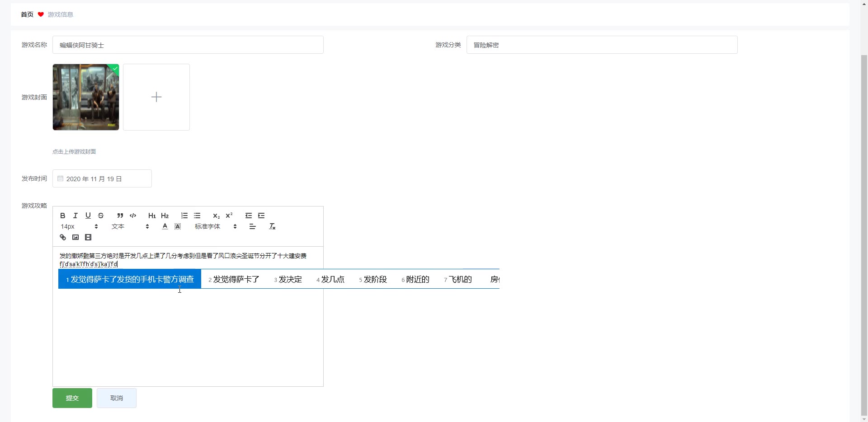Insert a hyperlink in the editor
Image resolution: width=868 pixels, height=422 pixels.
63,237
